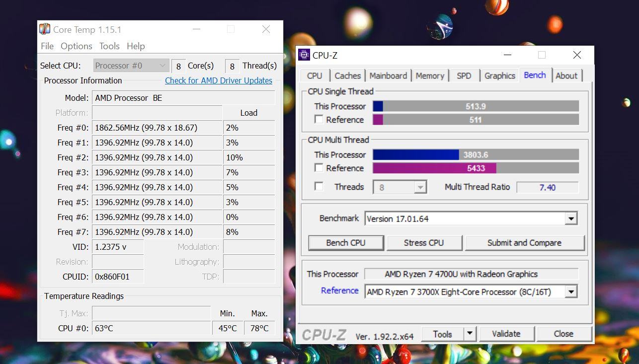
Task: Click the CPU-Z app icon in title bar
Action: coord(304,55)
